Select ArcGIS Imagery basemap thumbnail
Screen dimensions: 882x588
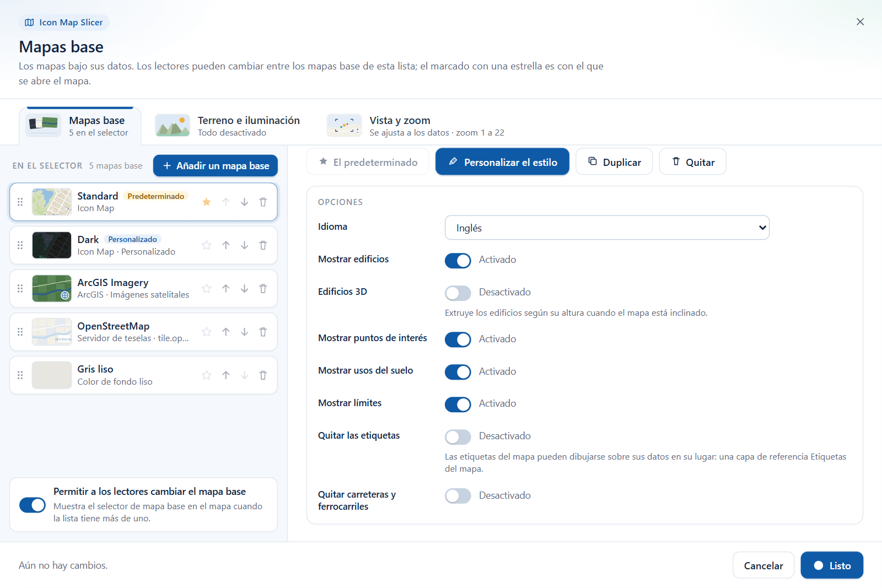click(x=52, y=289)
